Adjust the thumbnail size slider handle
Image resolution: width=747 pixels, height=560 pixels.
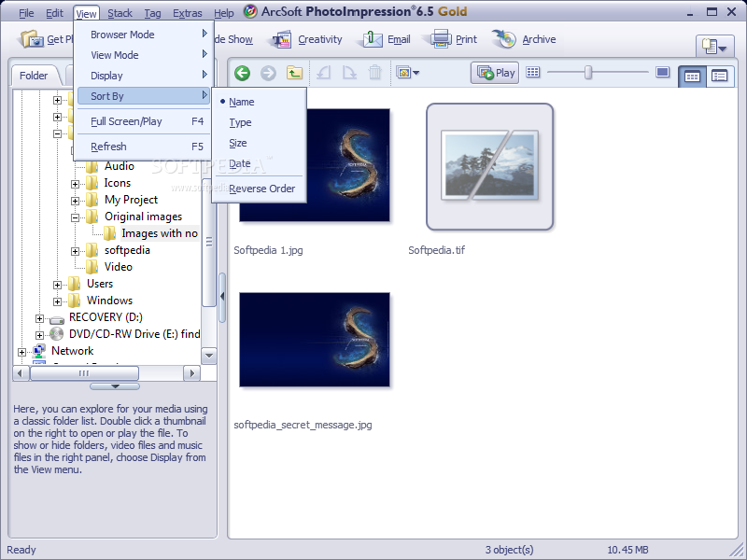[588, 73]
